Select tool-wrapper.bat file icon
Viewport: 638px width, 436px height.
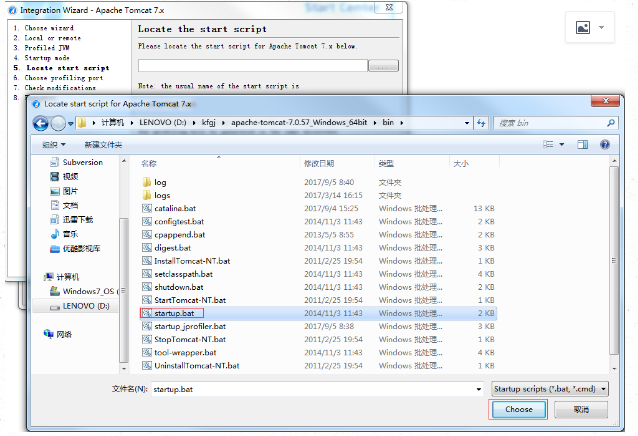tap(146, 352)
